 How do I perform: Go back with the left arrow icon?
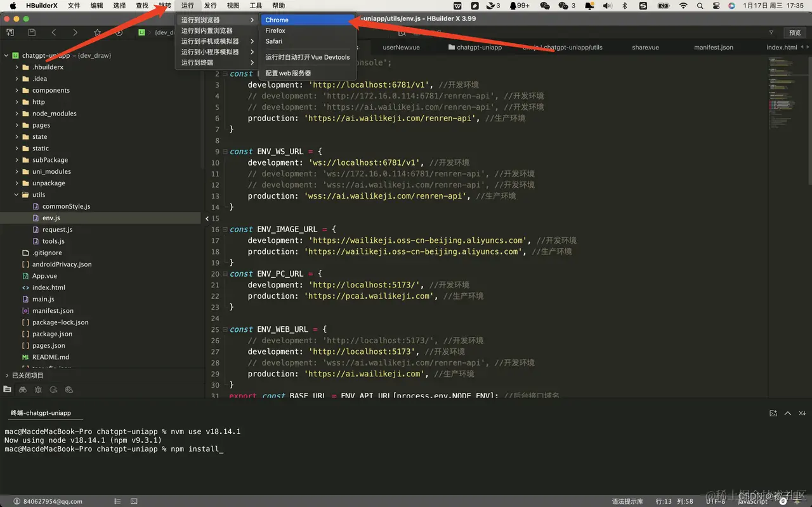pyautogui.click(x=54, y=32)
